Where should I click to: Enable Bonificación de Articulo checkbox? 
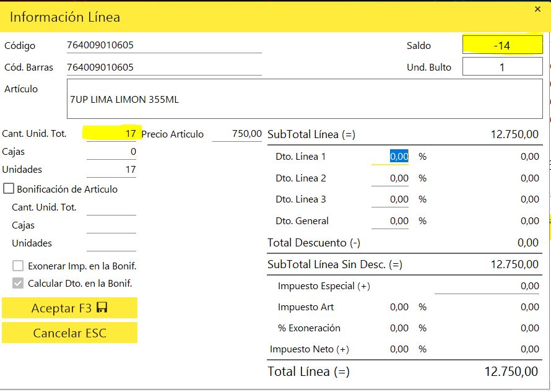(9, 189)
